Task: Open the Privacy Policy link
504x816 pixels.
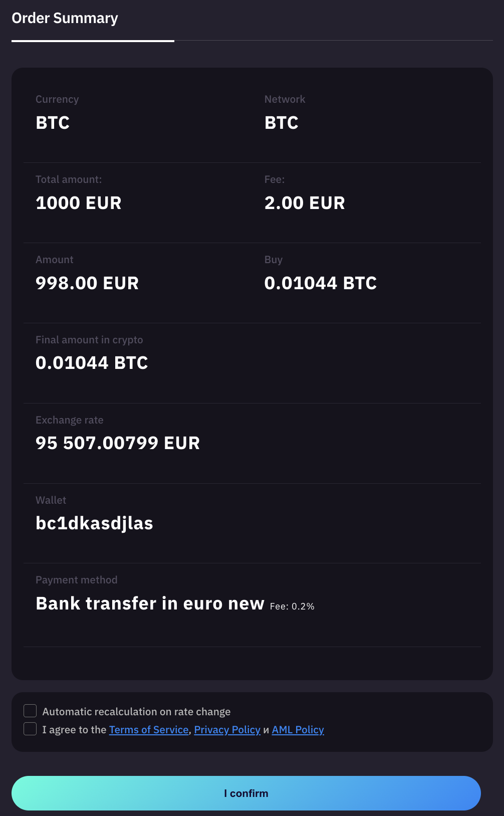Action: (227, 730)
